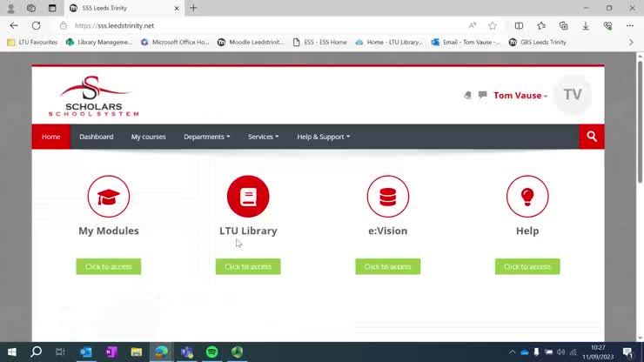Open the Home - LTU Library bookmark
Screen dimensions: 644x362
pos(389,42)
